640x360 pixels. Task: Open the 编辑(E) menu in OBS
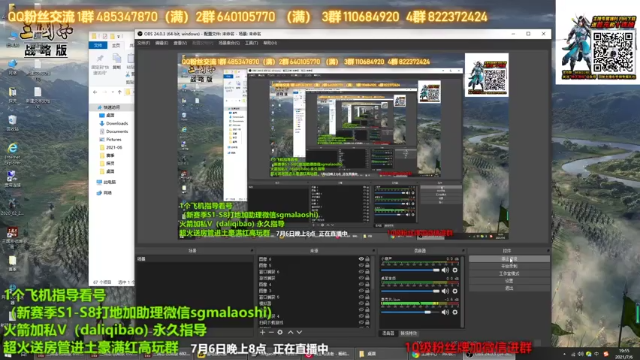162,43
